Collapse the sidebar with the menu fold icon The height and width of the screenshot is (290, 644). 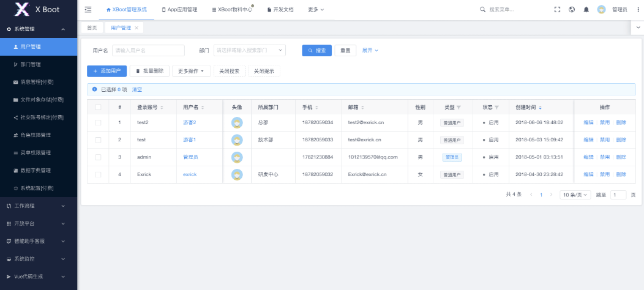tap(88, 9)
